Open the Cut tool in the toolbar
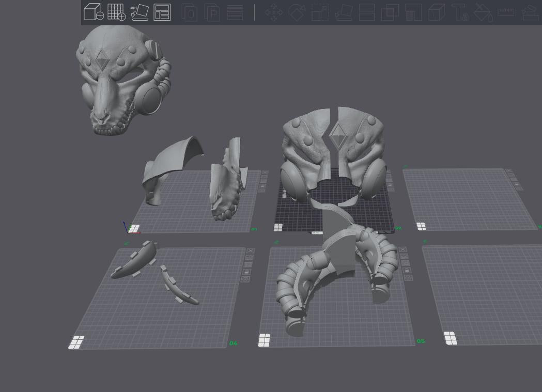This screenshot has height=392, width=542. (x=366, y=12)
